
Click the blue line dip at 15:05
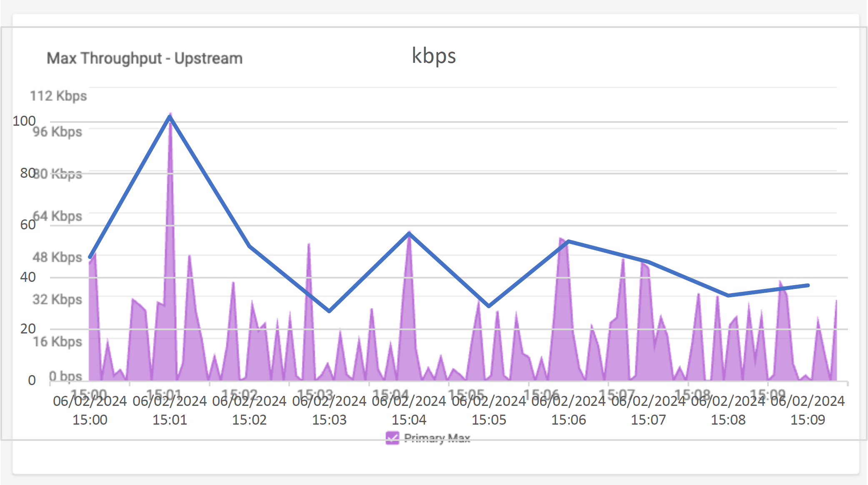click(x=489, y=306)
